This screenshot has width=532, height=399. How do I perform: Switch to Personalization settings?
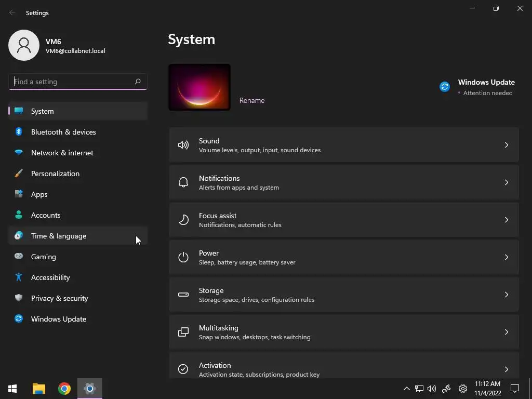(78, 174)
